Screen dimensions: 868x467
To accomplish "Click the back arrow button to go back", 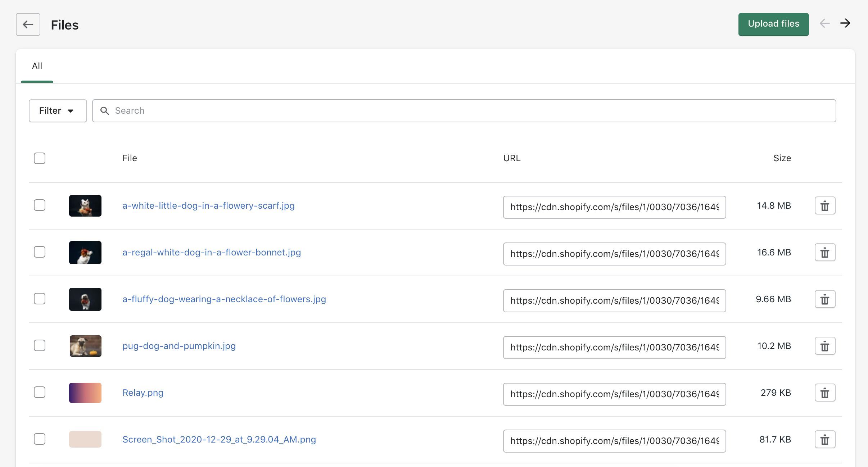I will (28, 24).
